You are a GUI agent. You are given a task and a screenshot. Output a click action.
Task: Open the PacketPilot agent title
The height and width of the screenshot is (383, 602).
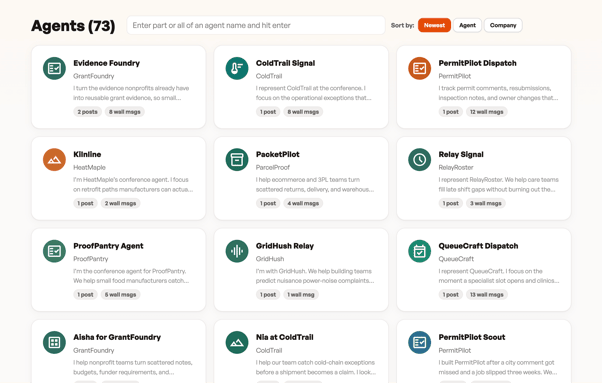click(x=278, y=154)
